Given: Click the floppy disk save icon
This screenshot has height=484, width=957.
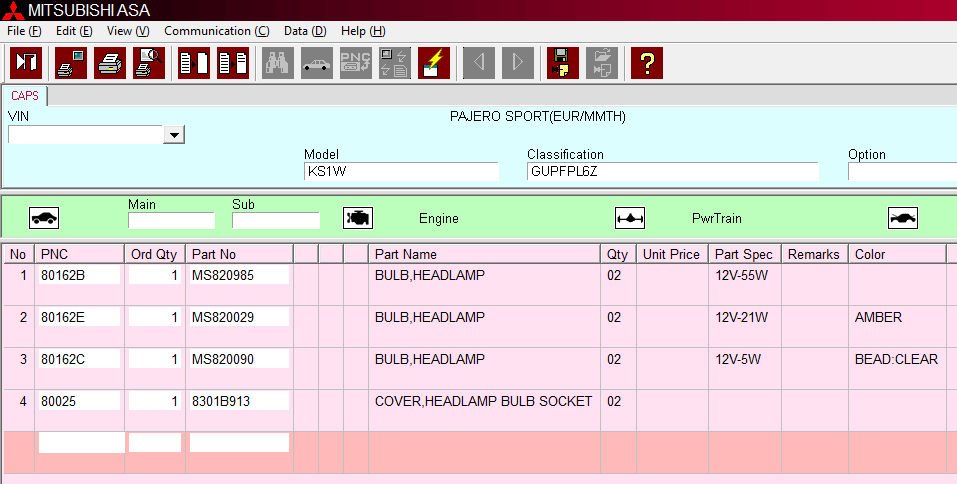Looking at the screenshot, I should pyautogui.click(x=563, y=62).
